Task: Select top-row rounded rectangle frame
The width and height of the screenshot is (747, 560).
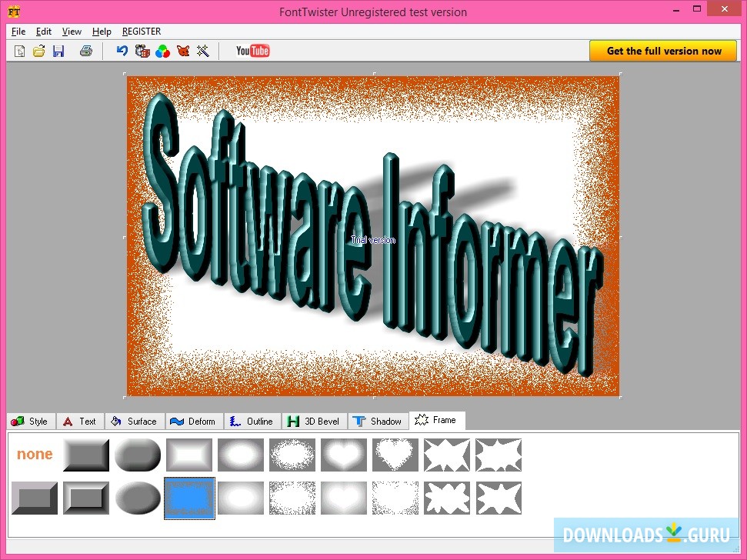Action: pyautogui.click(x=138, y=455)
